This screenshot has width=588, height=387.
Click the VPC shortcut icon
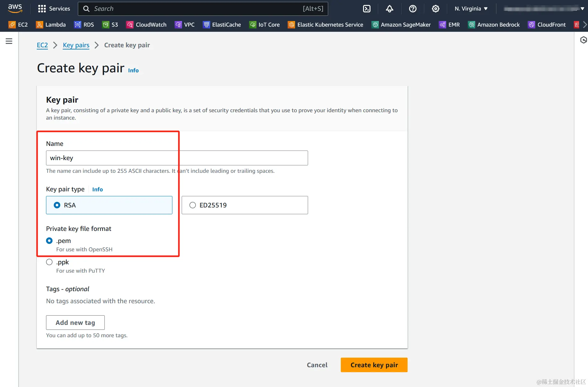(x=178, y=25)
